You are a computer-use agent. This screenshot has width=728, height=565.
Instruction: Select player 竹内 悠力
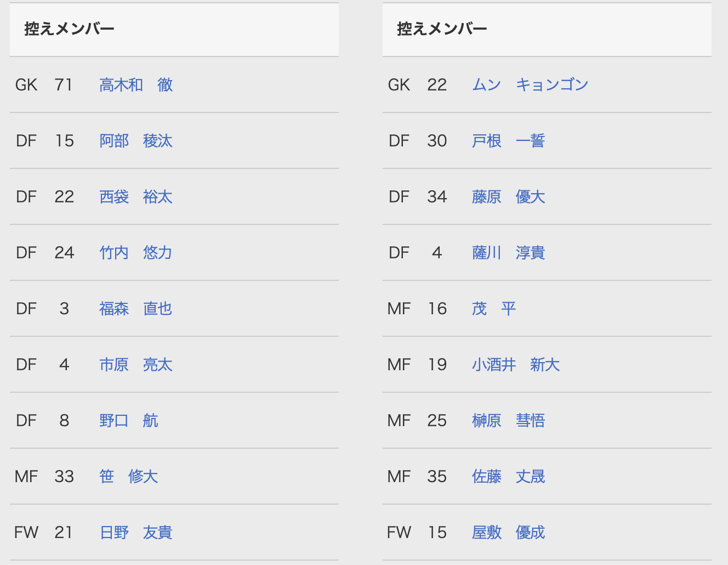coord(136,253)
